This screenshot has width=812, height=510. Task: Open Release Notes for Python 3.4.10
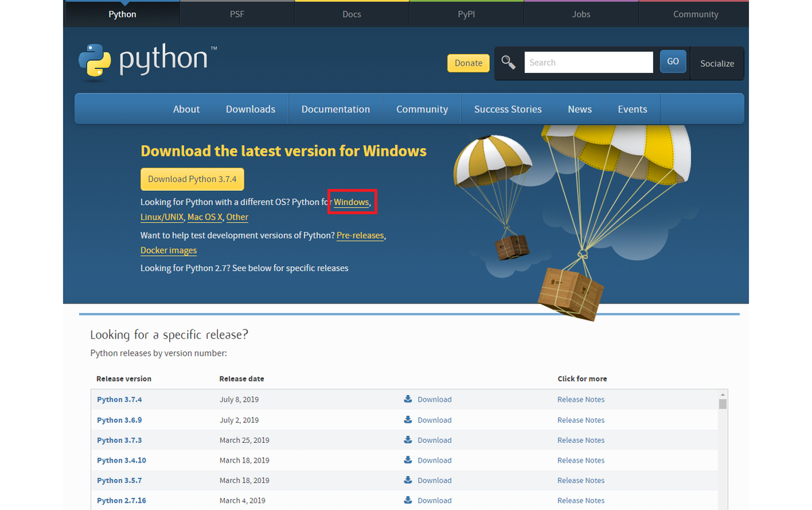(x=581, y=461)
